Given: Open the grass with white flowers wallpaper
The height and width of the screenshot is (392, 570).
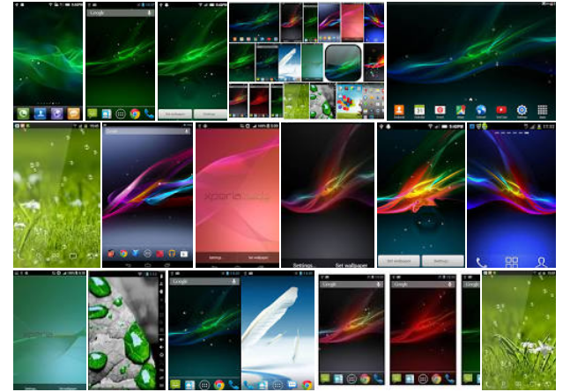Looking at the screenshot, I should 519,330.
